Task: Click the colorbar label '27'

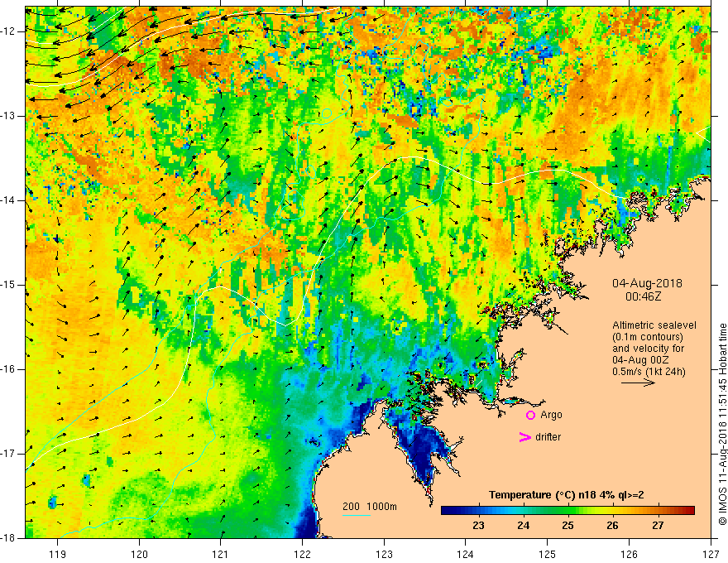Action: point(658,526)
